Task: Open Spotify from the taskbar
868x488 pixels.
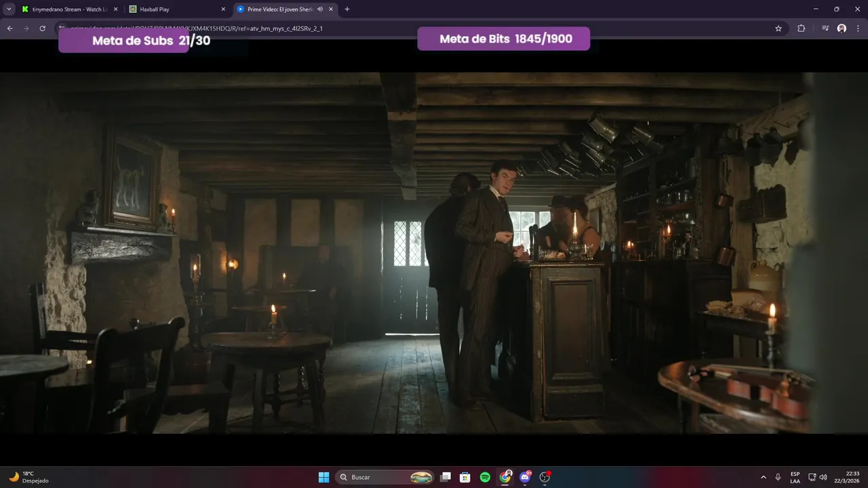Action: coord(485,477)
